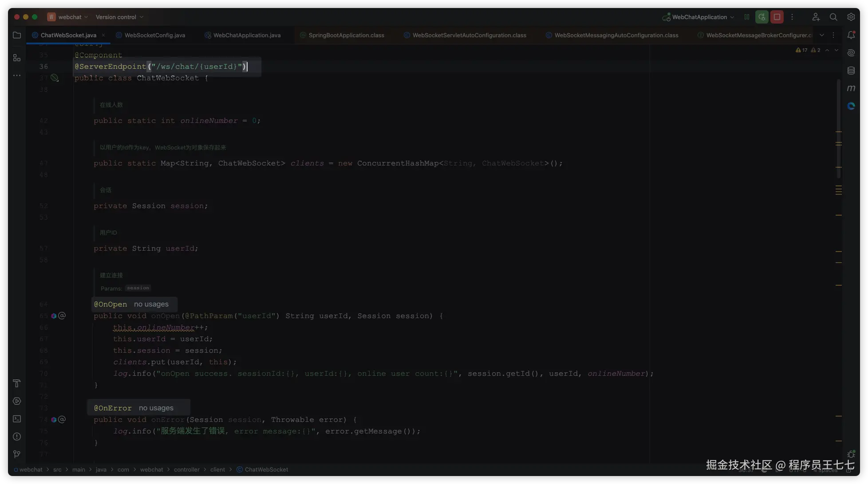The width and height of the screenshot is (868, 484).
Task: Click the green Rerun debug button
Action: click(761, 17)
